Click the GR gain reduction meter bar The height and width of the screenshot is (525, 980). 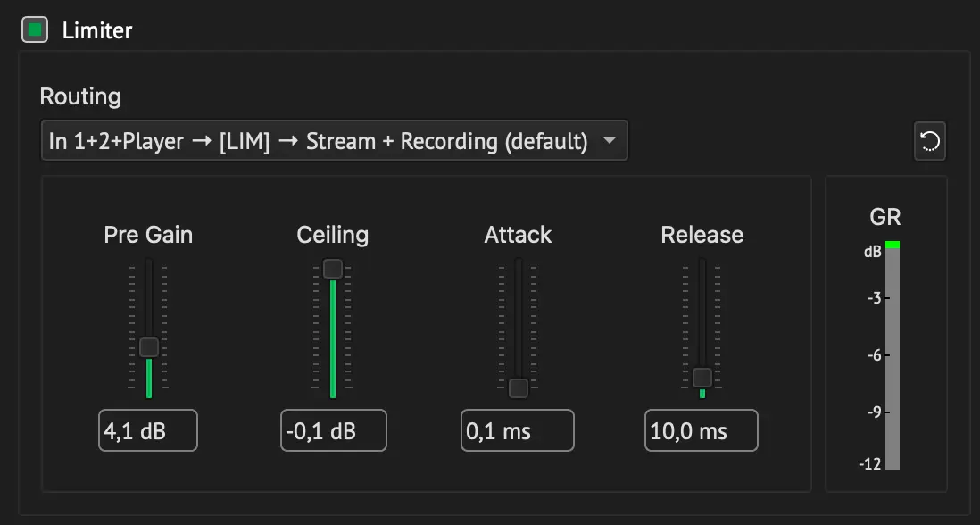tap(893, 355)
